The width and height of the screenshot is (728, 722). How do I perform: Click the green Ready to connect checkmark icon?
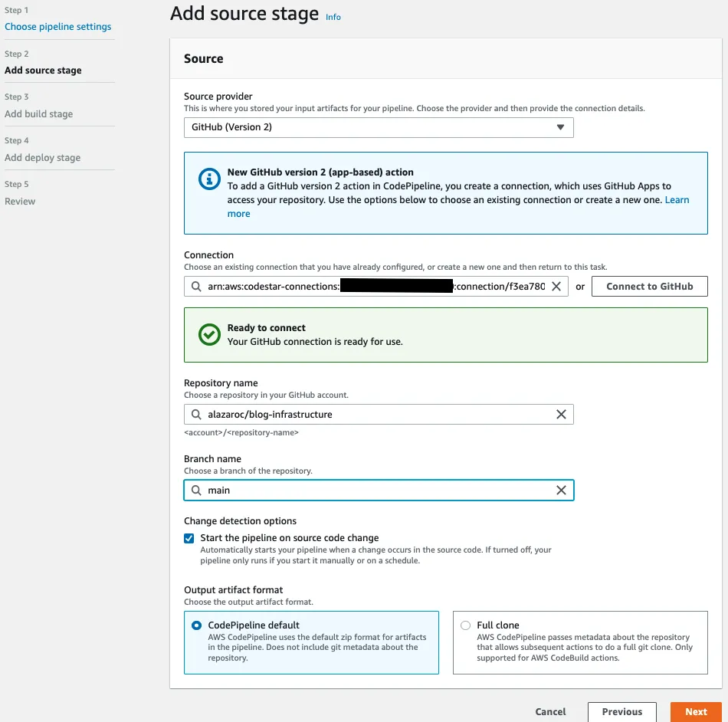coord(209,334)
